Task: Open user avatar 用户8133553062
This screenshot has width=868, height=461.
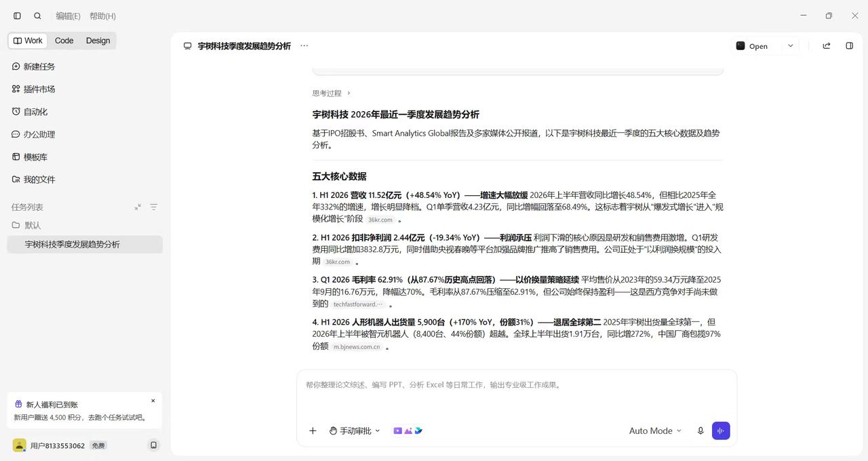Action: point(19,445)
